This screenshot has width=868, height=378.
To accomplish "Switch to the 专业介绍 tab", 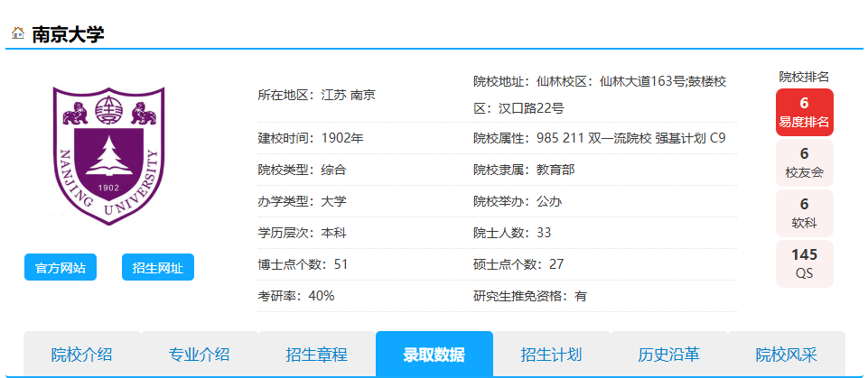I will point(199,355).
